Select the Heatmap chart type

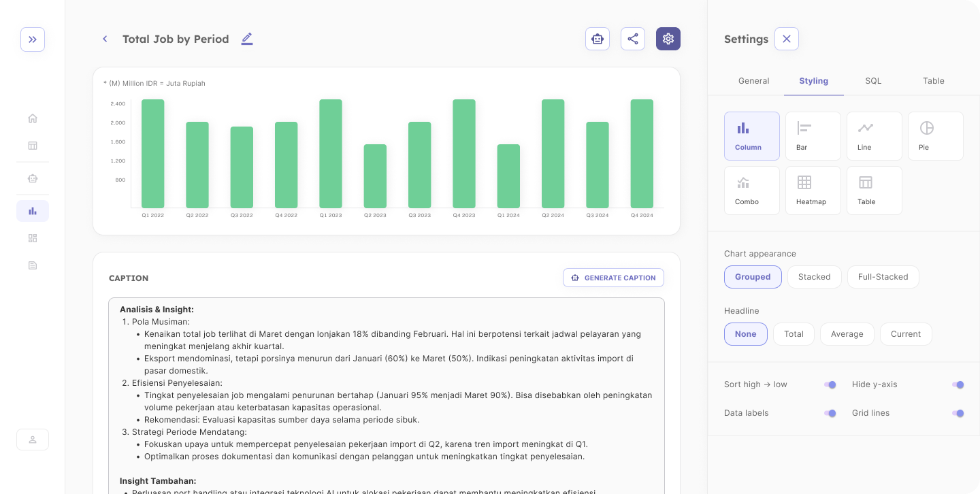813,191
